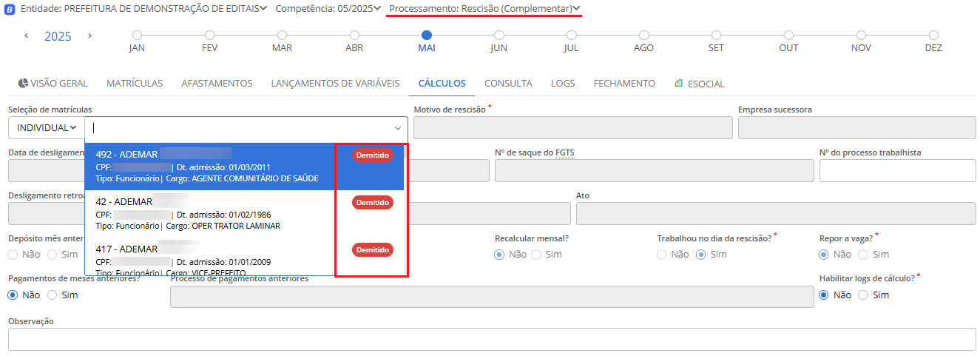The height and width of the screenshot is (356, 980).
Task: Click Demitido badge on matrícula 42
Action: (372, 202)
